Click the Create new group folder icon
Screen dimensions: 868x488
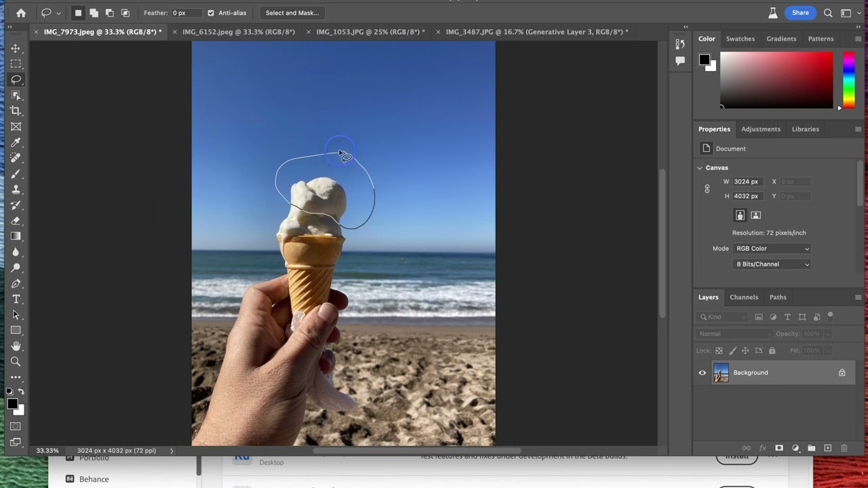(811, 448)
